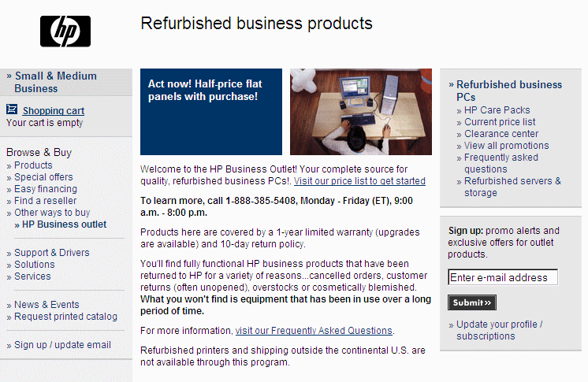Image resolution: width=588 pixels, height=382 pixels.
Task: Click Find a reseller
Action: pyautogui.click(x=45, y=201)
